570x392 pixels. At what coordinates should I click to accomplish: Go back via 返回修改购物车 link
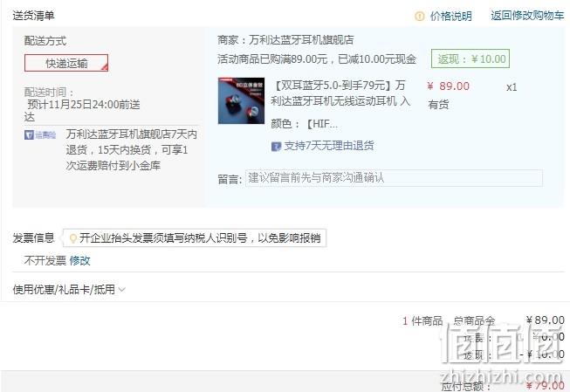coord(527,16)
